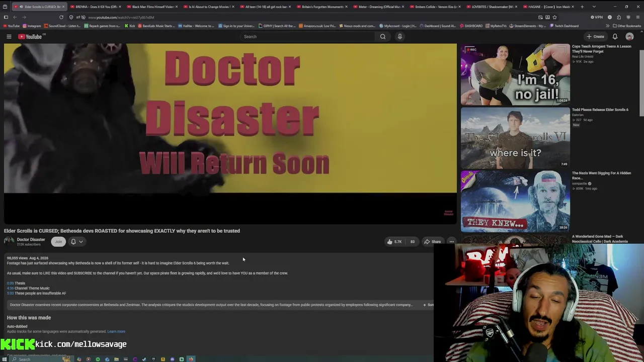List all open tabs dropdown
Screen dimensions: 644x362
[x=594, y=7]
